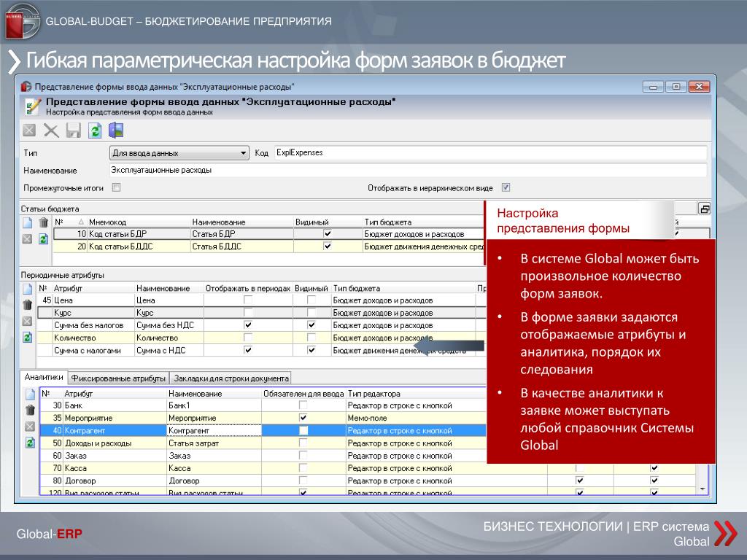747x560 pixels.
Task: Open Закладки для строки документа tab
Action: [231, 378]
